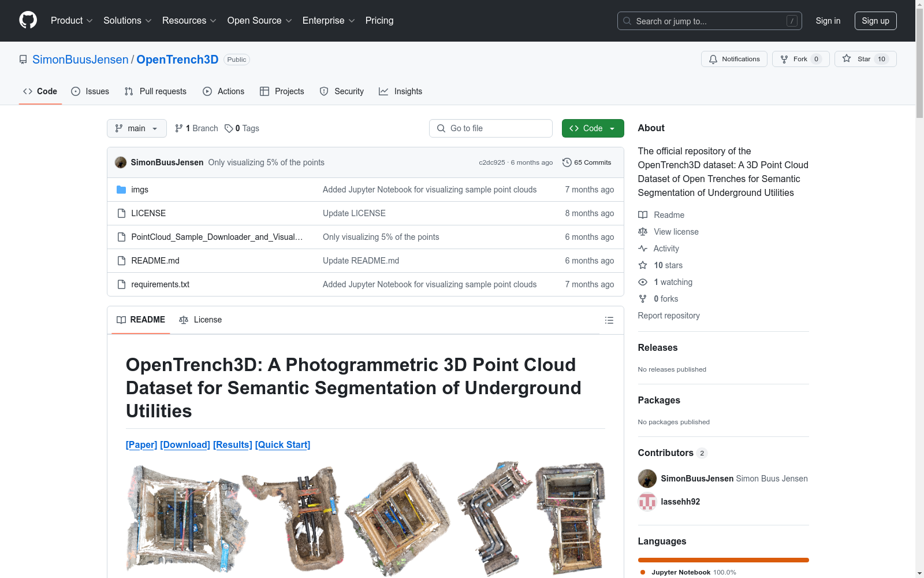Open the README outline list icon
This screenshot has width=924, height=578.
click(x=609, y=320)
